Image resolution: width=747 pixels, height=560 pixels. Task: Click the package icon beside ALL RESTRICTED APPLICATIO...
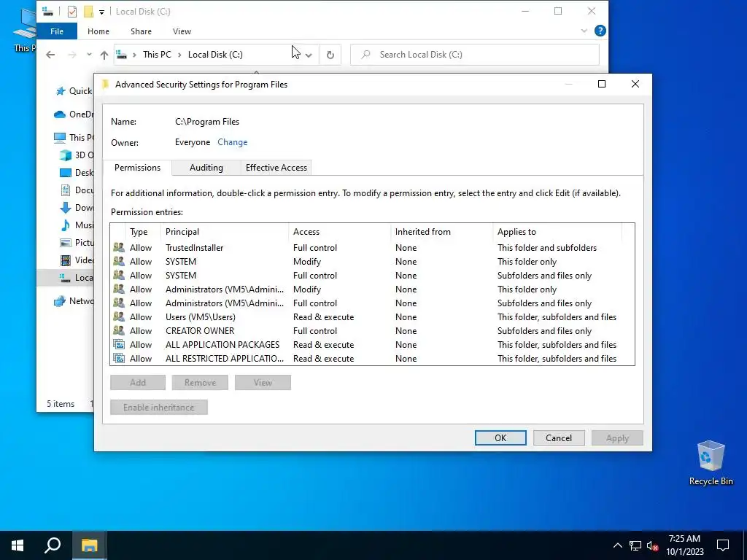click(119, 358)
